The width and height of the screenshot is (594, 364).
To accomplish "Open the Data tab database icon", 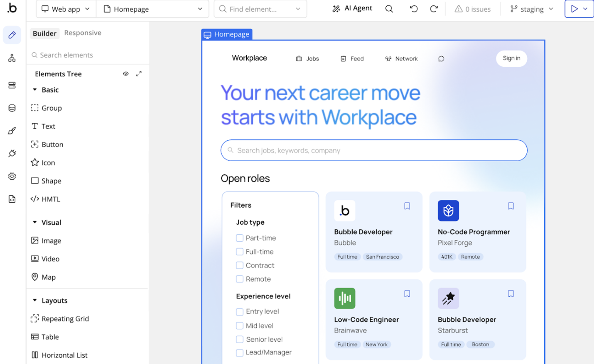I will 12,108.
